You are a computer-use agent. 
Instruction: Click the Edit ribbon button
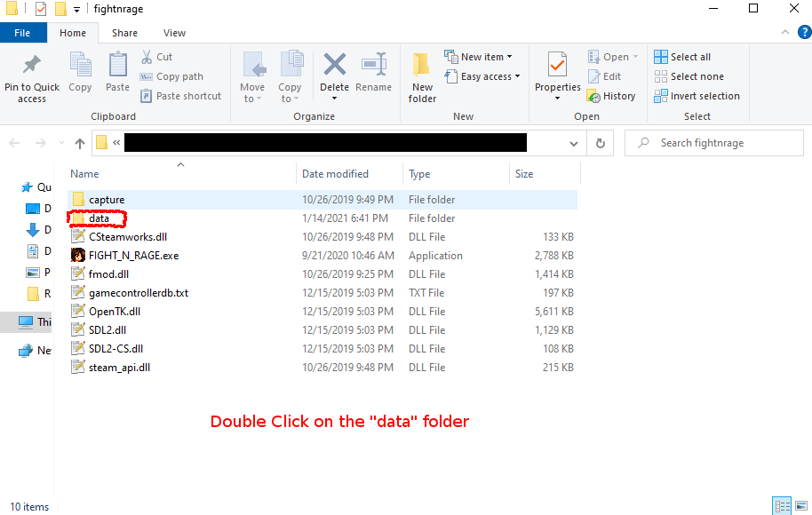pyautogui.click(x=604, y=76)
